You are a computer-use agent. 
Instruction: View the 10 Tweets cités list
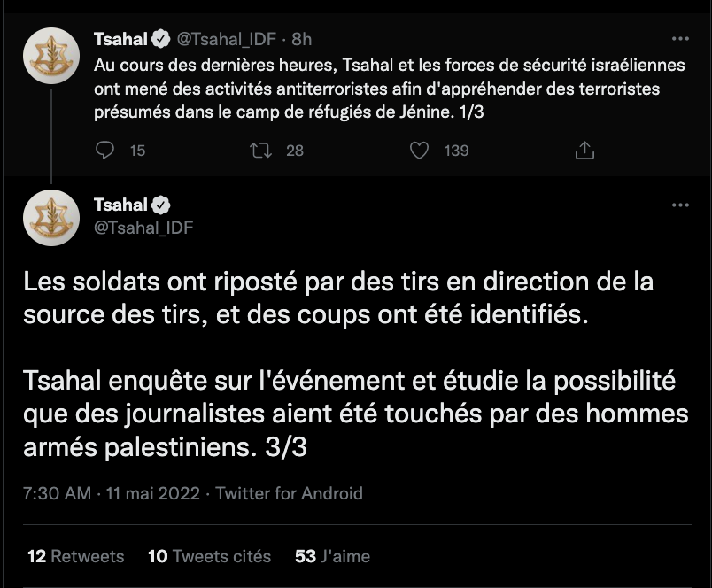click(x=209, y=556)
